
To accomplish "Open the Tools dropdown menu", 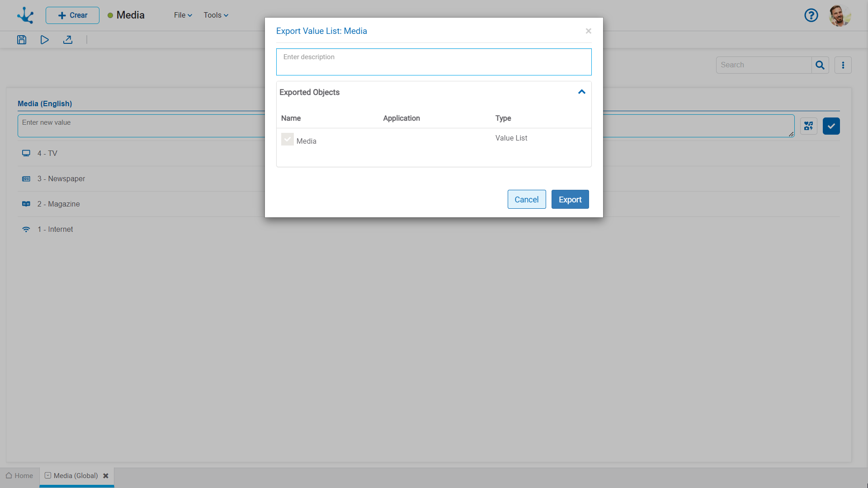I will (x=215, y=15).
